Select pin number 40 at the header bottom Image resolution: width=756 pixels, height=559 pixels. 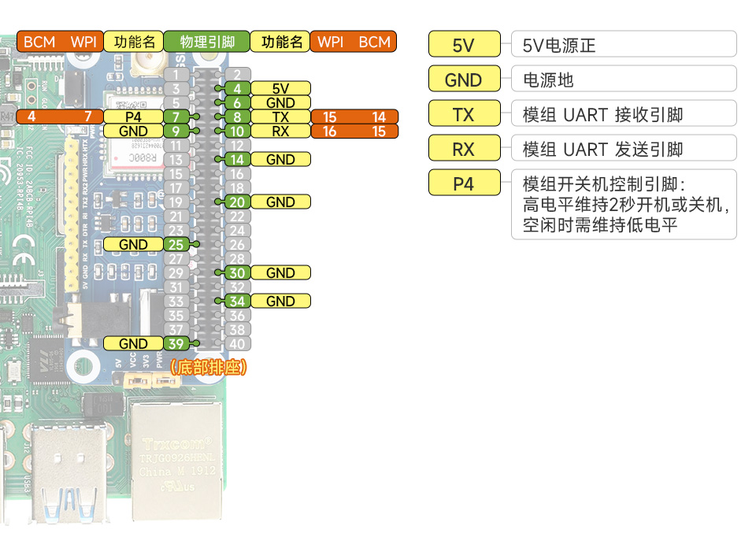pos(236,344)
